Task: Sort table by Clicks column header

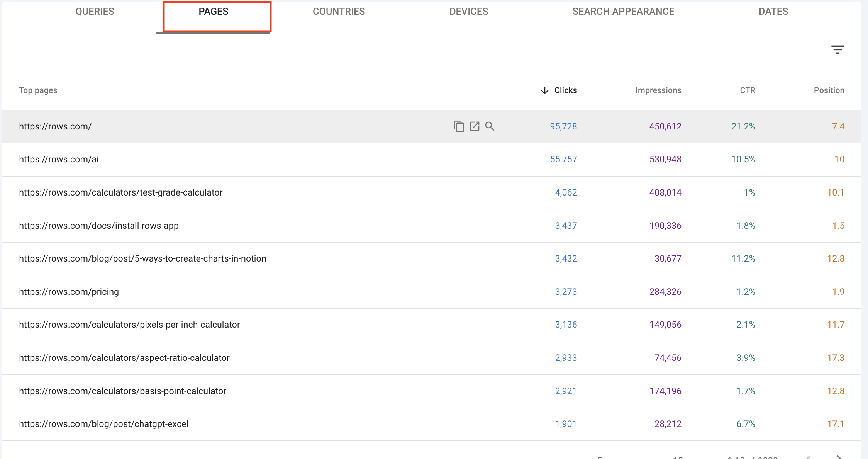Action: click(566, 90)
